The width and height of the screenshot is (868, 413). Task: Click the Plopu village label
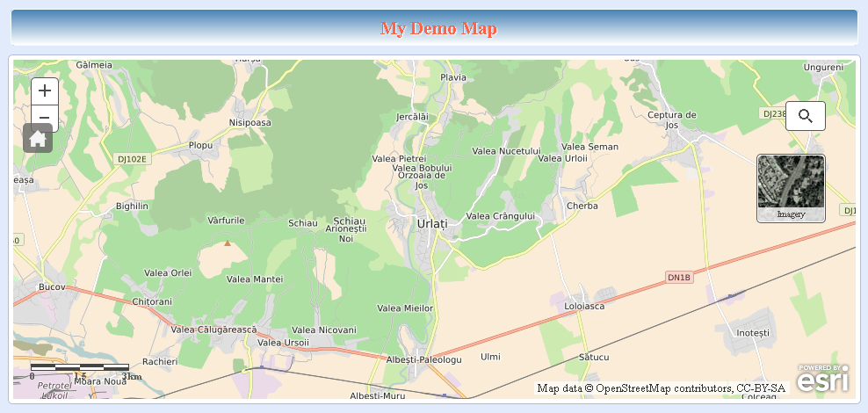pyautogui.click(x=200, y=145)
